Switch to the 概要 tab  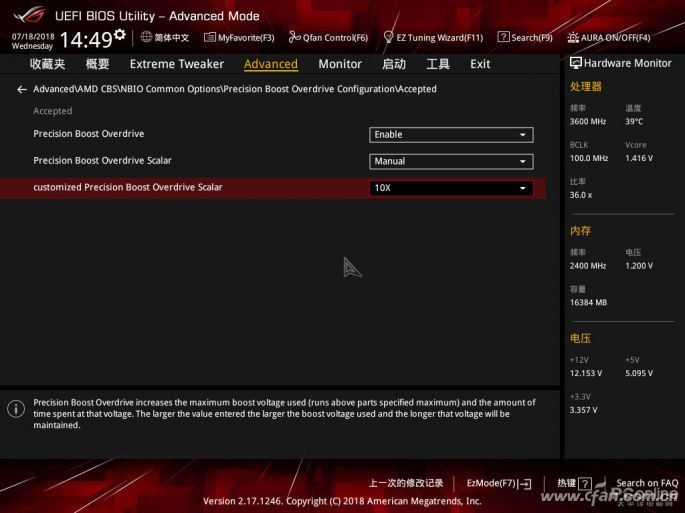click(x=97, y=64)
